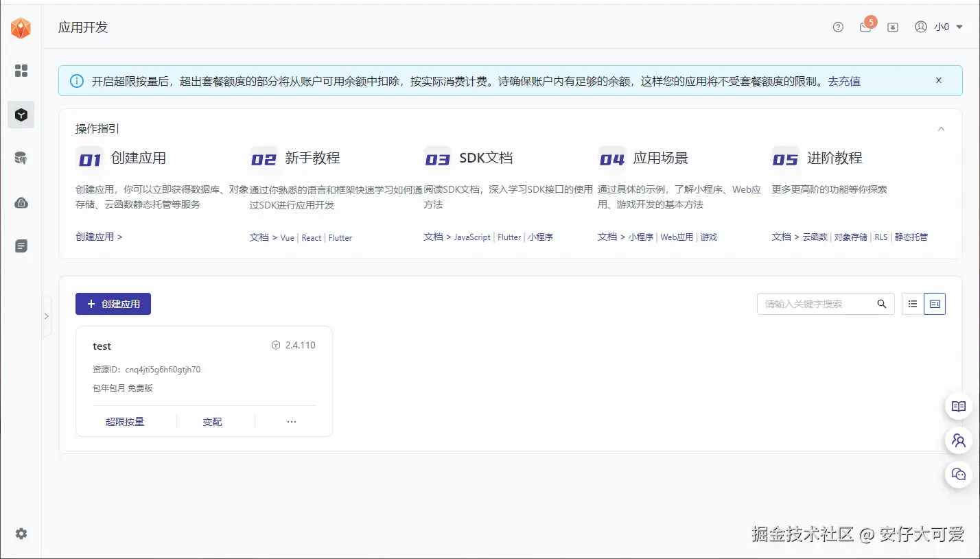Image resolution: width=980 pixels, height=559 pixels.
Task: Open the Vue tutorial link
Action: 288,237
